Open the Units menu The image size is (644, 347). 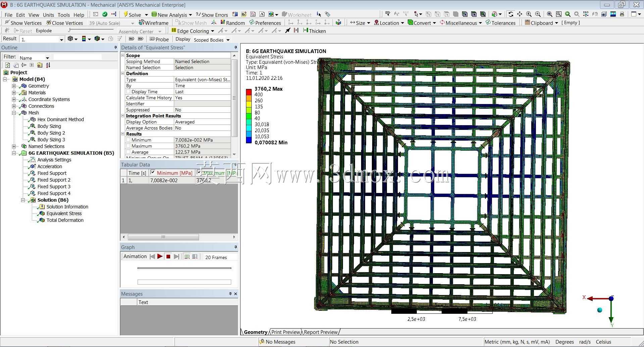[x=48, y=15]
